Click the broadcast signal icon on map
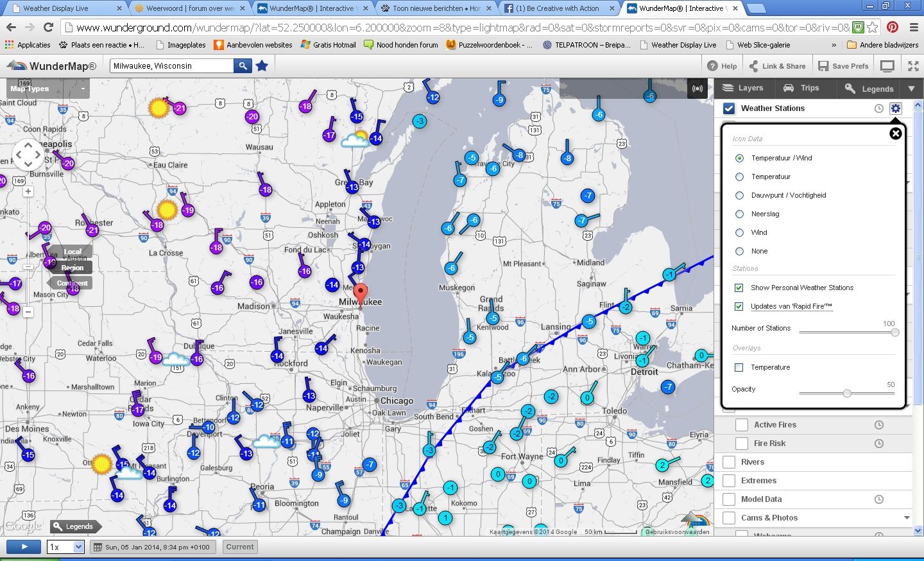 [x=697, y=89]
